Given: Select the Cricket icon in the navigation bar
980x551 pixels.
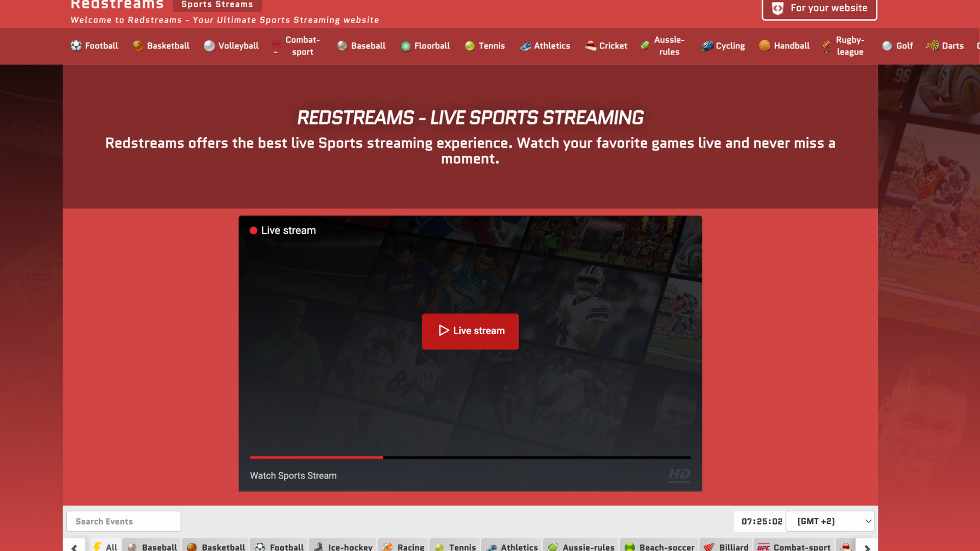Looking at the screenshot, I should [591, 46].
